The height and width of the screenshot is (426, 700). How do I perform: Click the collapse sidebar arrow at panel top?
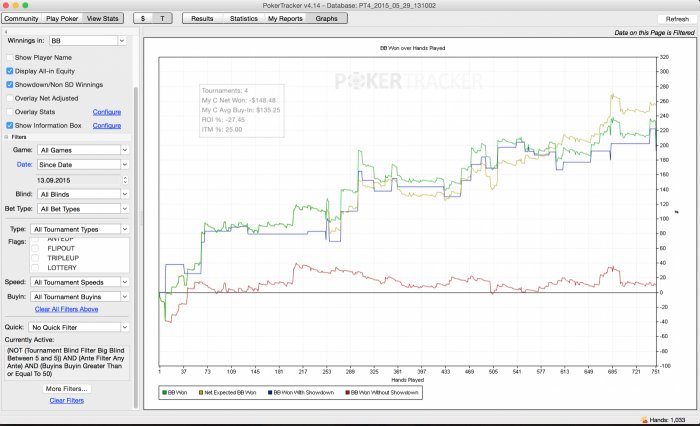pos(6,32)
